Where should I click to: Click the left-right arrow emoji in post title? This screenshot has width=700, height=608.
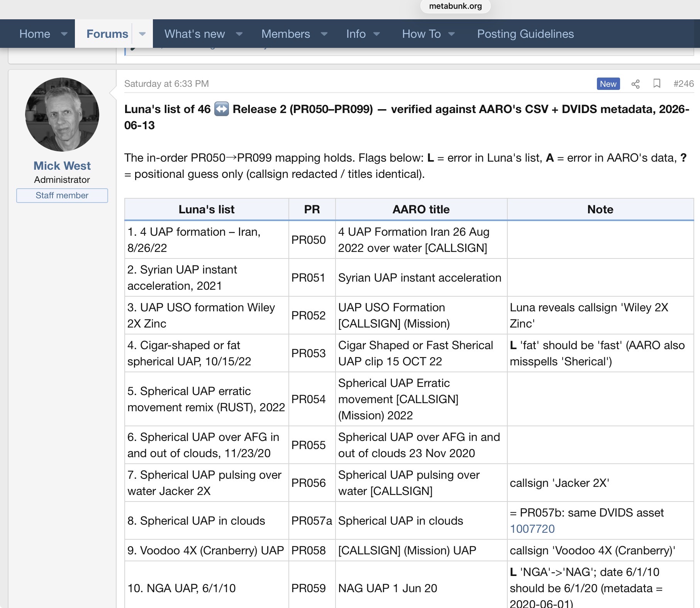click(222, 109)
